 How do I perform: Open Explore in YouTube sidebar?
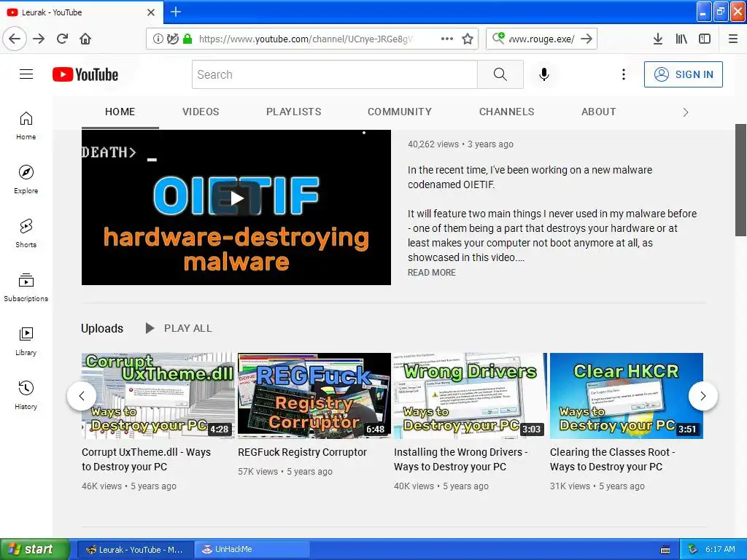pyautogui.click(x=26, y=179)
